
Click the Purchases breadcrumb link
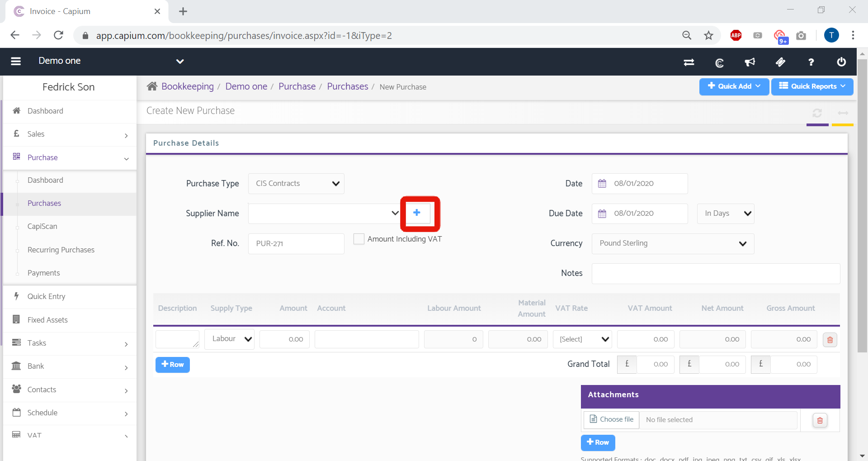pos(348,86)
